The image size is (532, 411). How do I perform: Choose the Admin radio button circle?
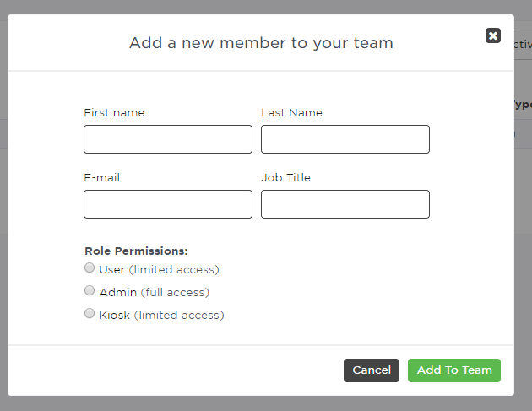coord(90,291)
